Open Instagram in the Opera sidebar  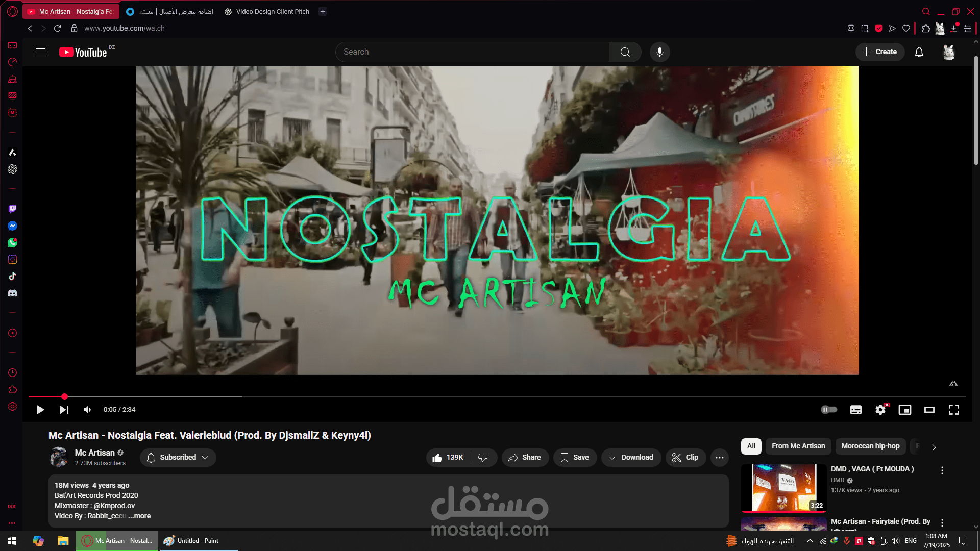12,260
